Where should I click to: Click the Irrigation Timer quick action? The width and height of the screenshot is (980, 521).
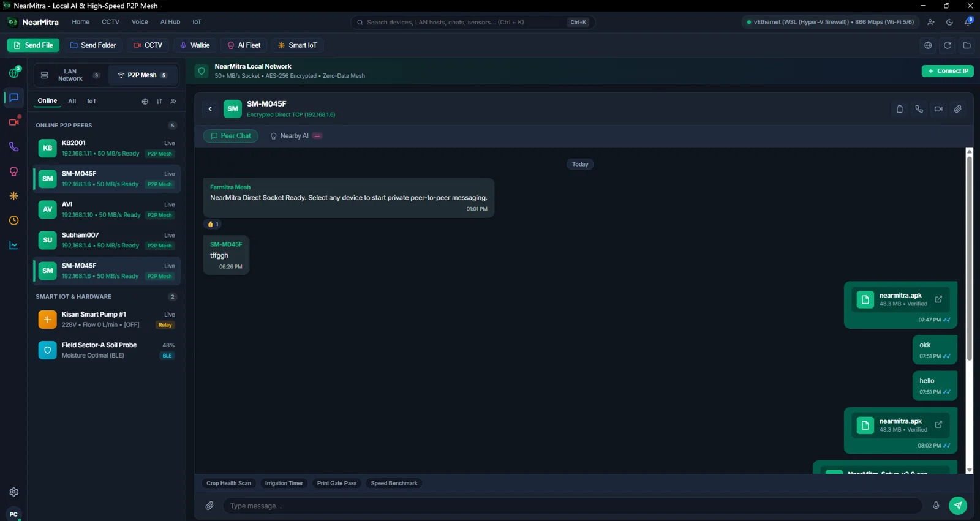pyautogui.click(x=284, y=483)
